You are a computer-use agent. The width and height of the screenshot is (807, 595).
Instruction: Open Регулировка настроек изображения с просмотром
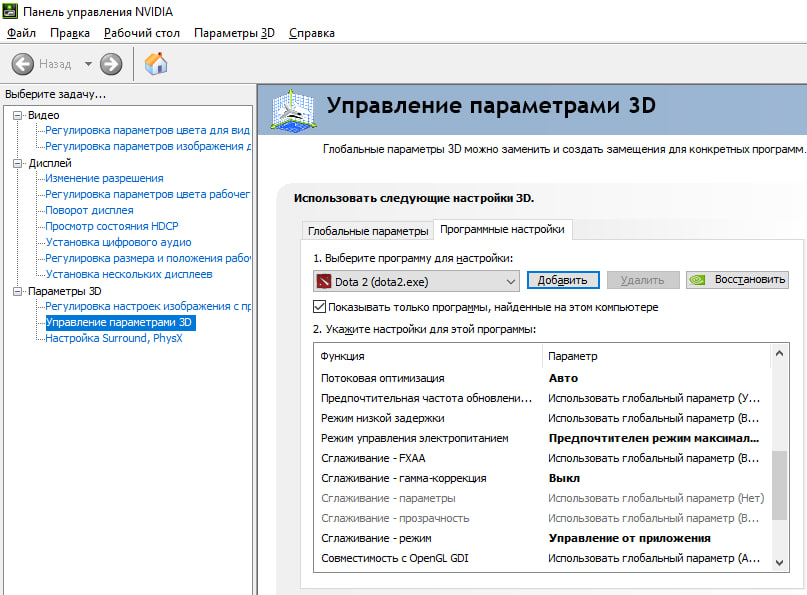148,306
